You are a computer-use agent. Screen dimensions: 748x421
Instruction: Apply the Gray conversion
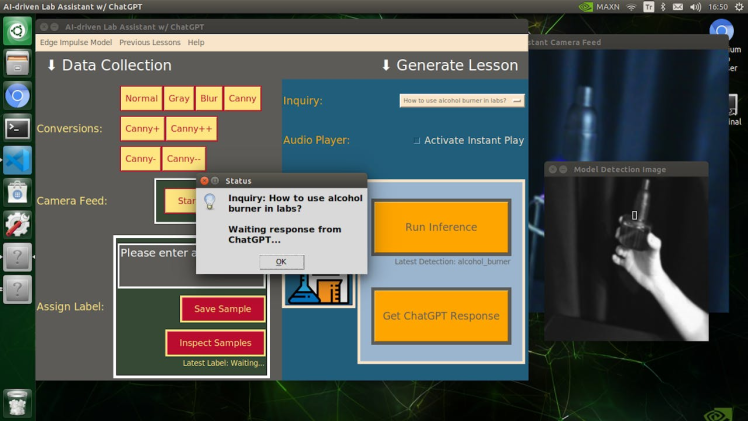[x=179, y=98]
